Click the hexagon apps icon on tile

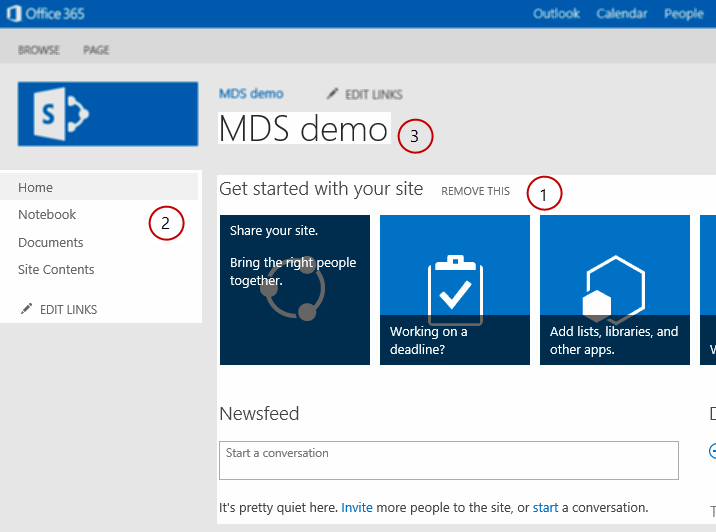tap(614, 289)
